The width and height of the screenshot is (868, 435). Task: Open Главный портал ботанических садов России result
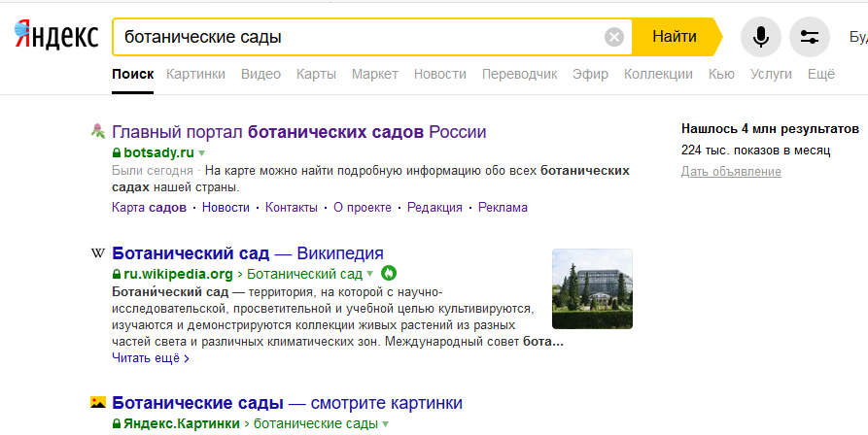[299, 132]
